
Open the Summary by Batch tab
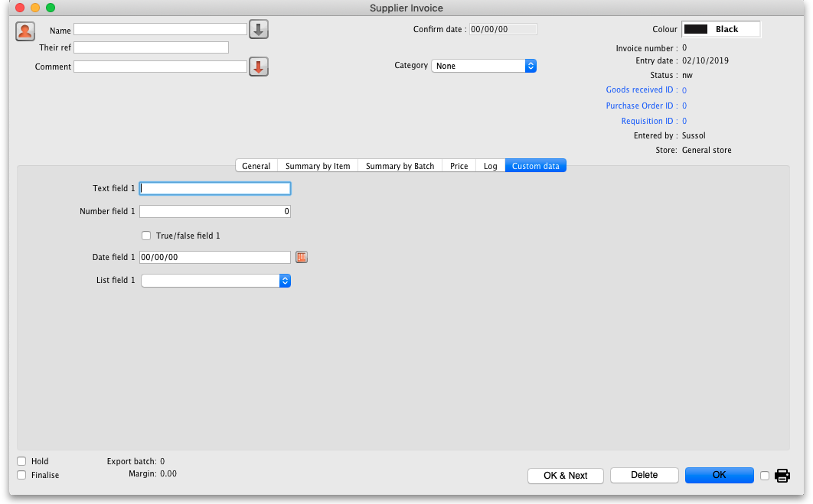pos(400,166)
